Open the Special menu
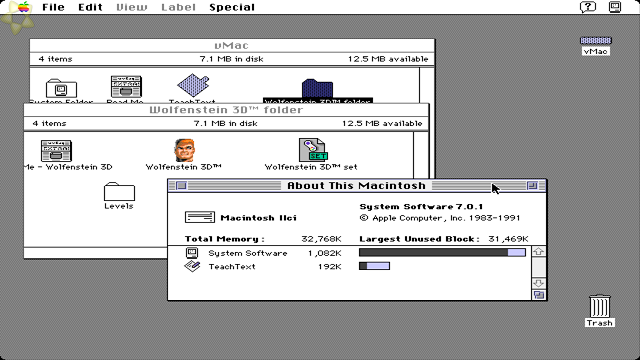The width and height of the screenshot is (640, 360). 232,7
